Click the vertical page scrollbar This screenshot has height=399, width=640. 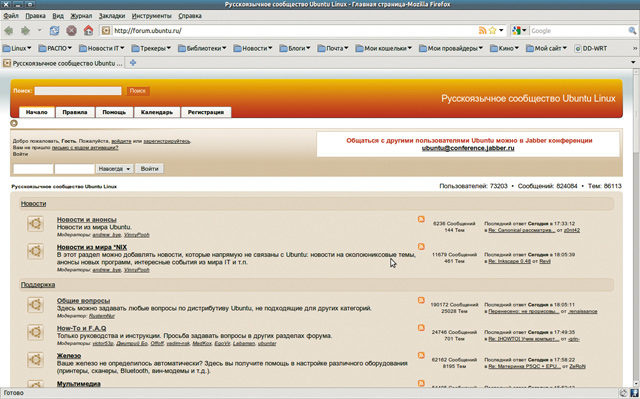[636, 228]
